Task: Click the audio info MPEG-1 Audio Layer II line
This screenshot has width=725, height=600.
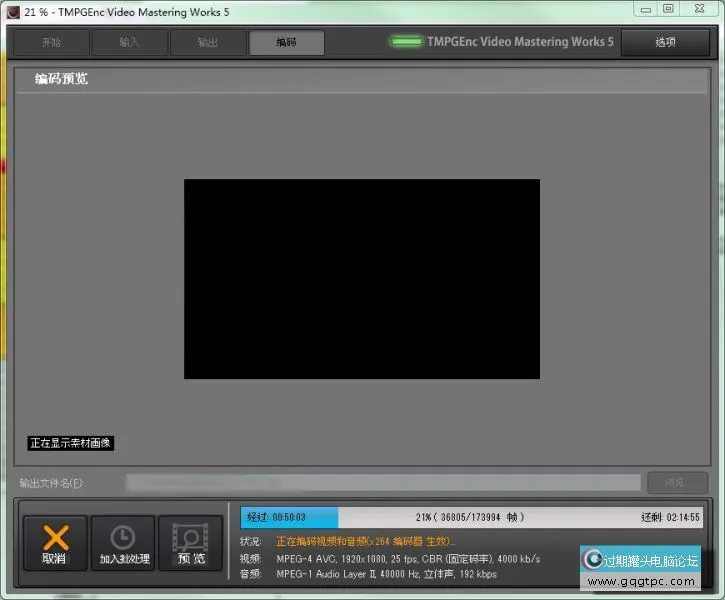Action: (x=387, y=574)
